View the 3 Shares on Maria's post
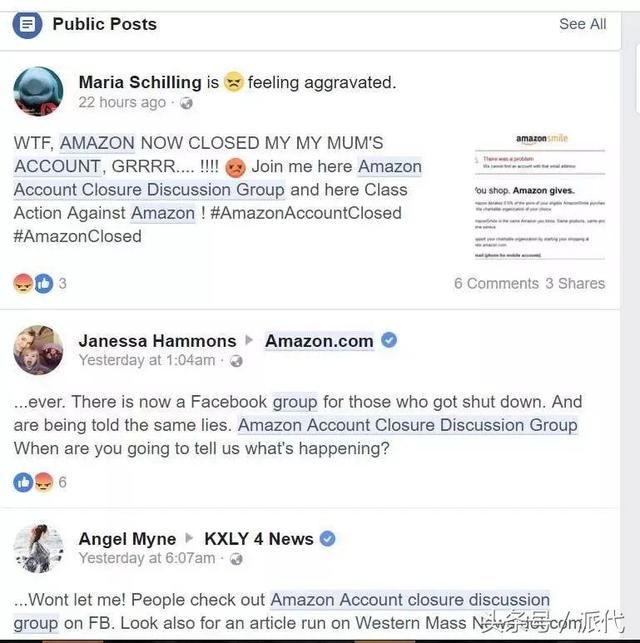 point(575,283)
